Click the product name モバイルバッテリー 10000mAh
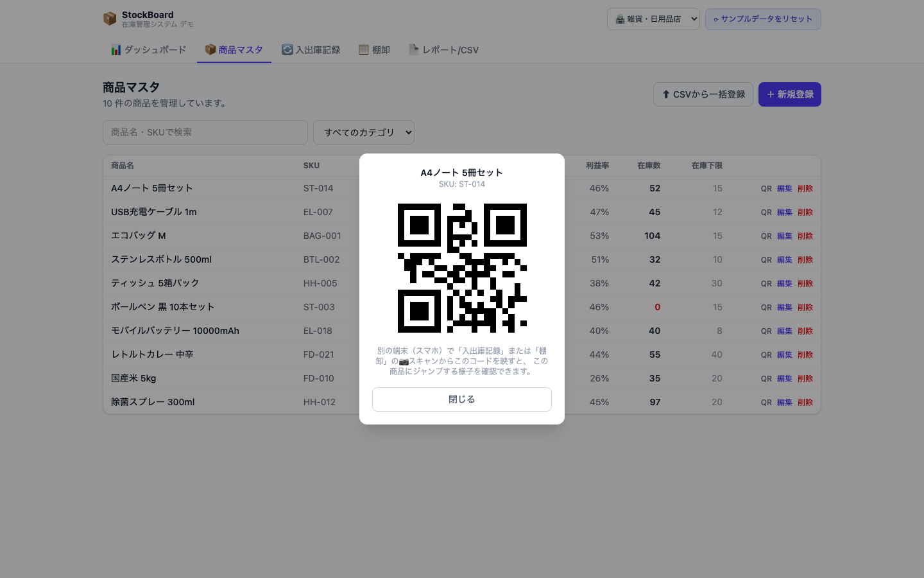The image size is (924, 578). point(175,331)
